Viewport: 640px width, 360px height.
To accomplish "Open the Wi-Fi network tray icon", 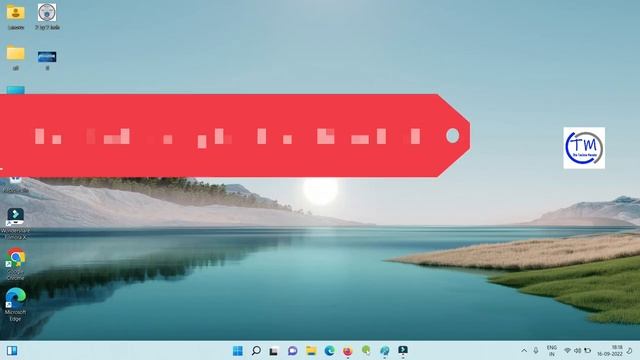I will [x=567, y=351].
